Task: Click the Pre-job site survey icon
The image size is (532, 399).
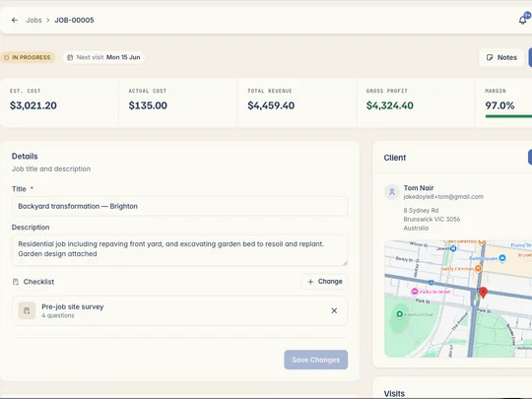Action: [27, 310]
